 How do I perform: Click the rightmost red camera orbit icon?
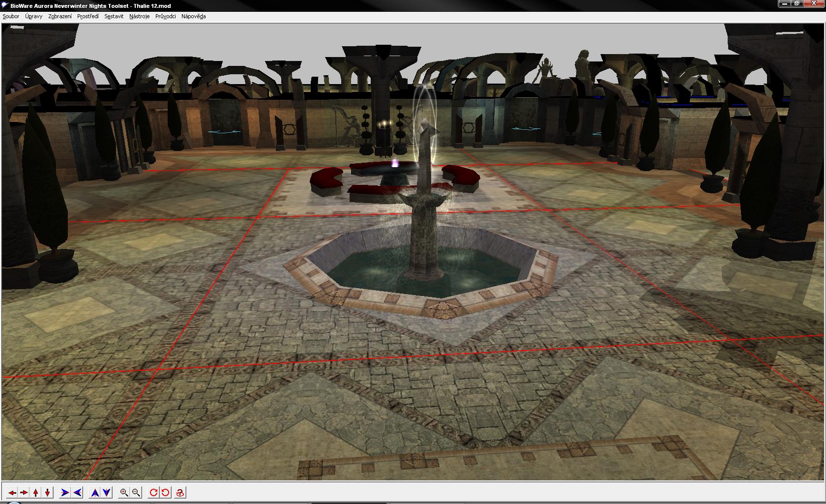click(180, 493)
